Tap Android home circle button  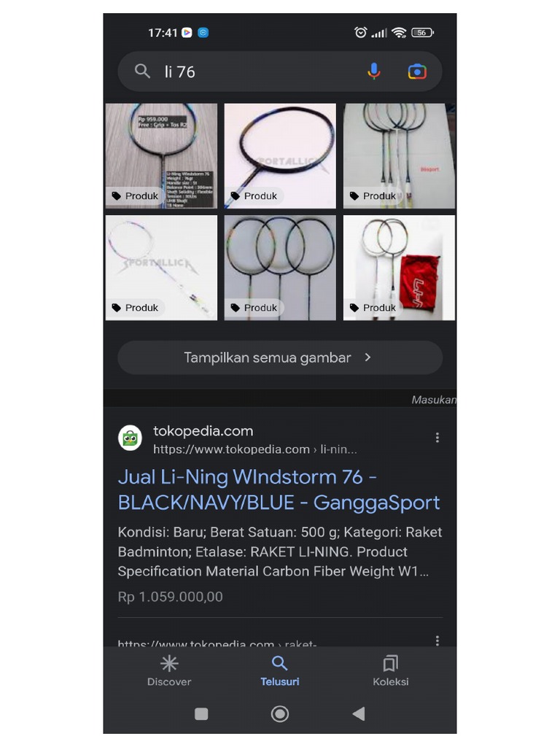tap(279, 713)
